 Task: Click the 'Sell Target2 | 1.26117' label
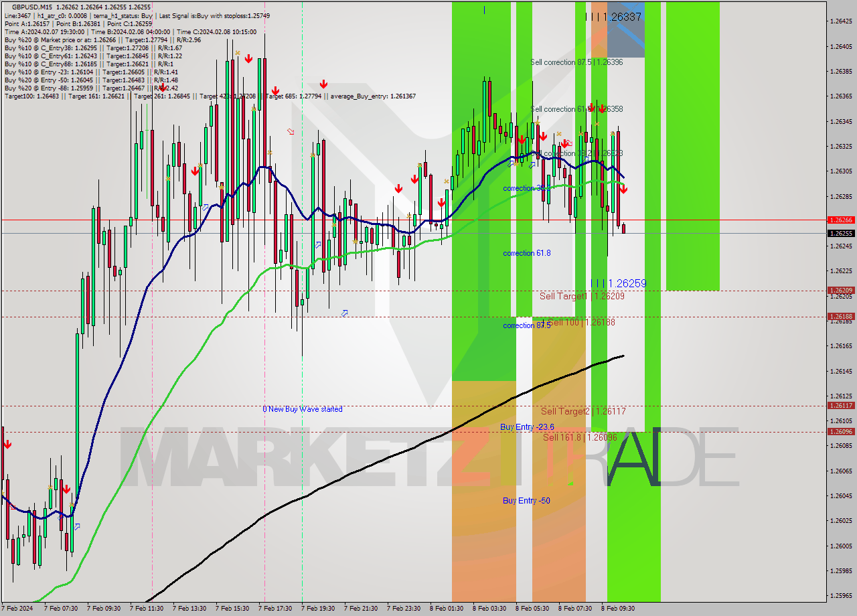coord(583,411)
